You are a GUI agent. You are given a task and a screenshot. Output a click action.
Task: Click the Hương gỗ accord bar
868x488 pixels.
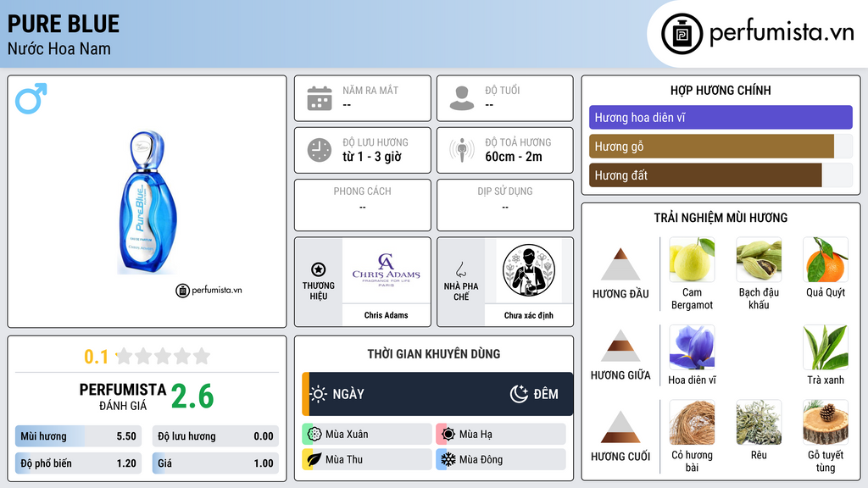click(x=721, y=146)
